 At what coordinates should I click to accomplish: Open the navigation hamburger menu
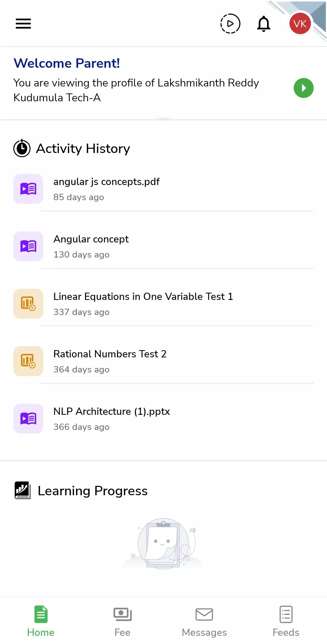[x=23, y=23]
